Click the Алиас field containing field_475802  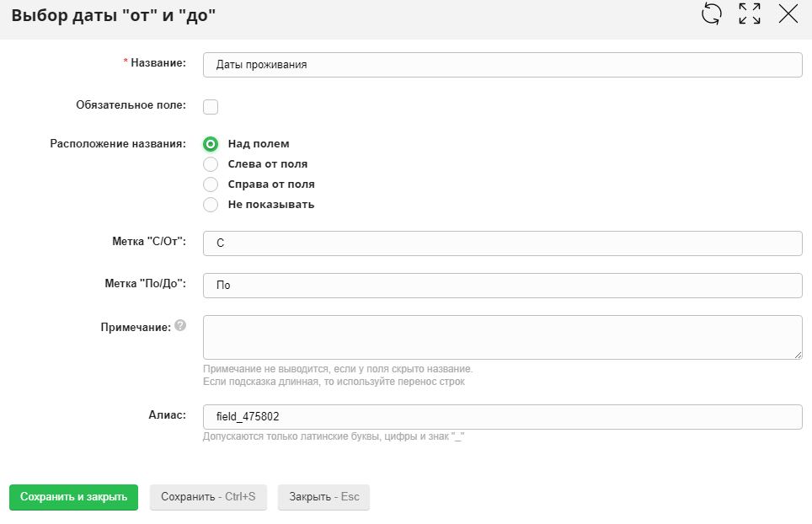coord(502,417)
